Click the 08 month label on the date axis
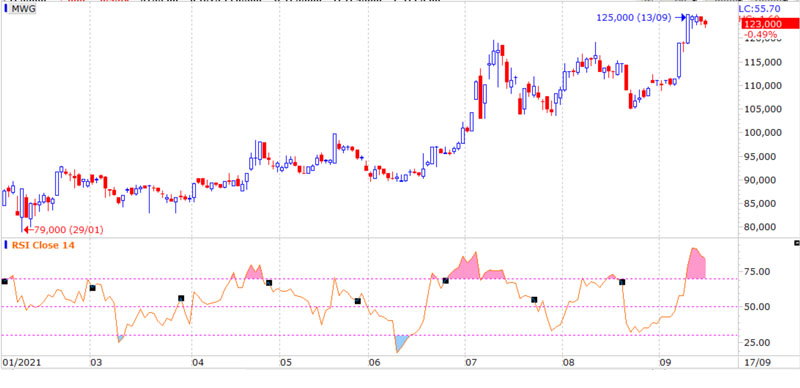The width and height of the screenshot is (800, 388). click(568, 363)
